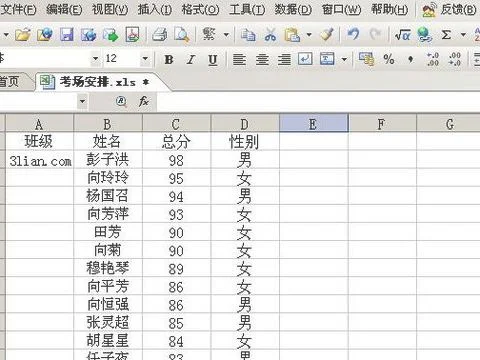Viewport: 480px width, 360px height.
Task: Open the 帮助(H) menu
Action: coord(389,9)
